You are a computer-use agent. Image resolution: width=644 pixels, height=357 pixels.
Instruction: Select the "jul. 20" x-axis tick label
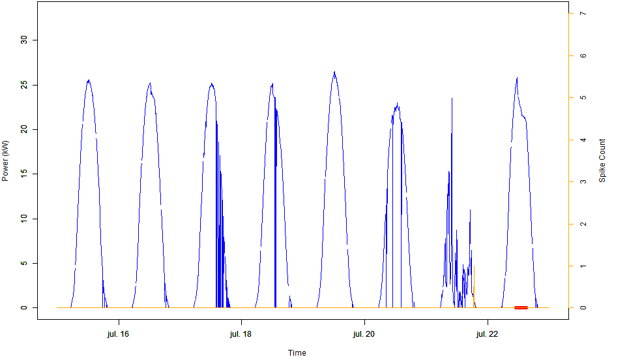click(364, 334)
